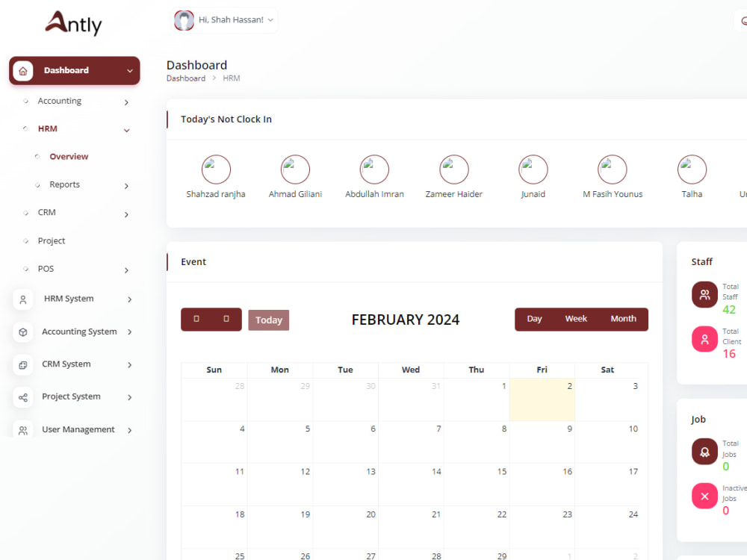Expand the POS submenu arrow
This screenshot has height=560, width=747.
pos(126,270)
